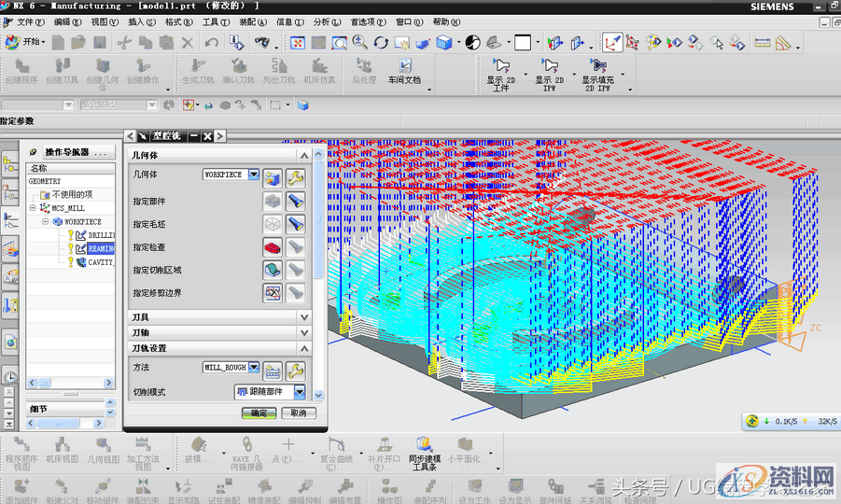The width and height of the screenshot is (841, 504).
Task: Toggle the WCS display icon in toolbar
Action: [x=611, y=43]
